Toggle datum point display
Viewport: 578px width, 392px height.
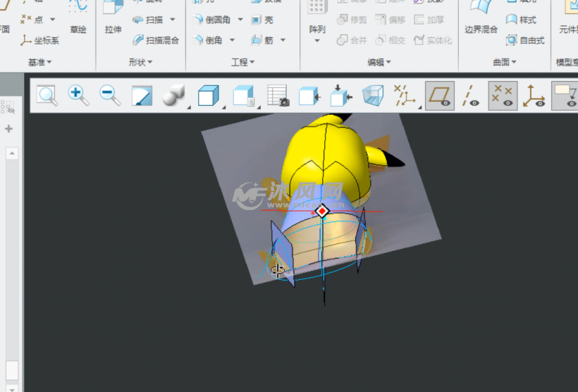[x=503, y=96]
